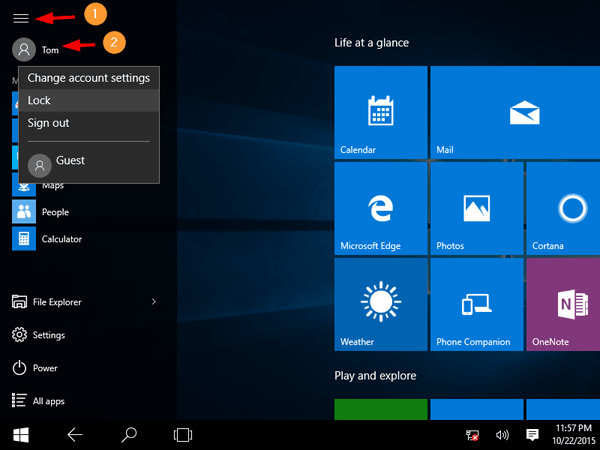Click the Tom user account avatar

(x=24, y=48)
